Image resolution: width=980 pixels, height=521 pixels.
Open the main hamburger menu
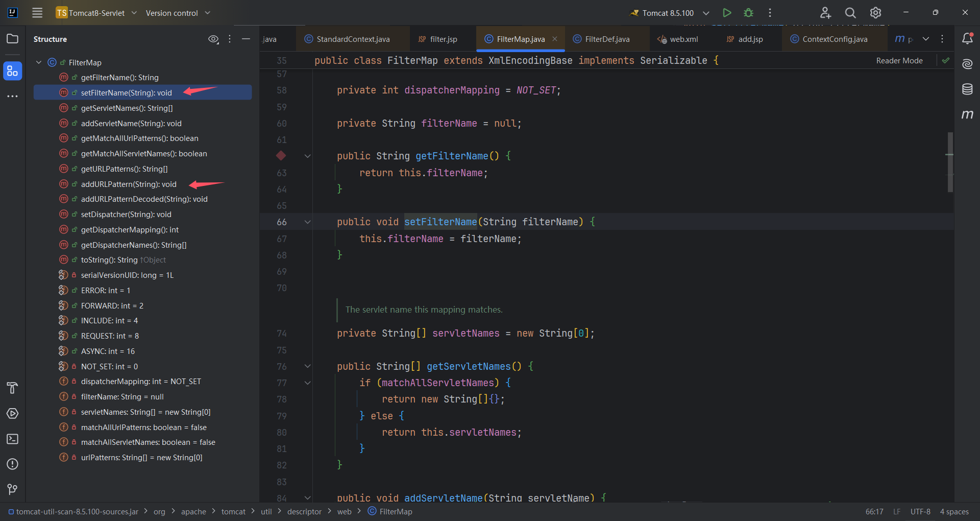click(37, 13)
